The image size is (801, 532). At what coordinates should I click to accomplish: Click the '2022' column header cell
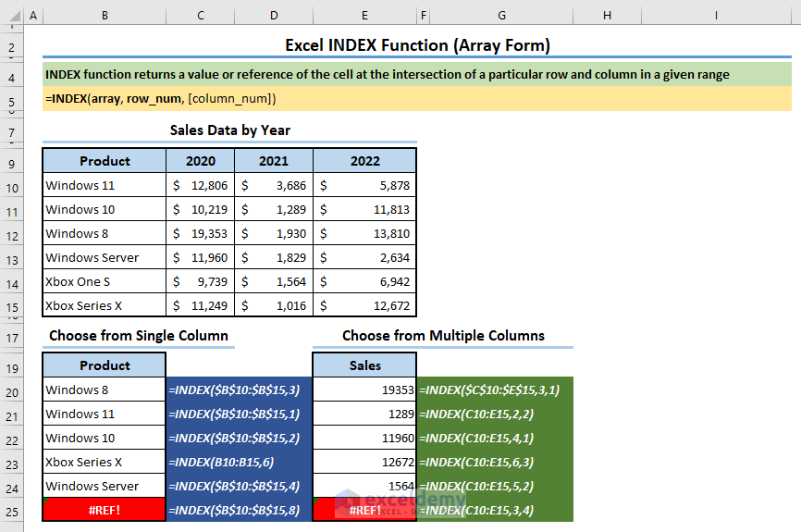pos(364,161)
